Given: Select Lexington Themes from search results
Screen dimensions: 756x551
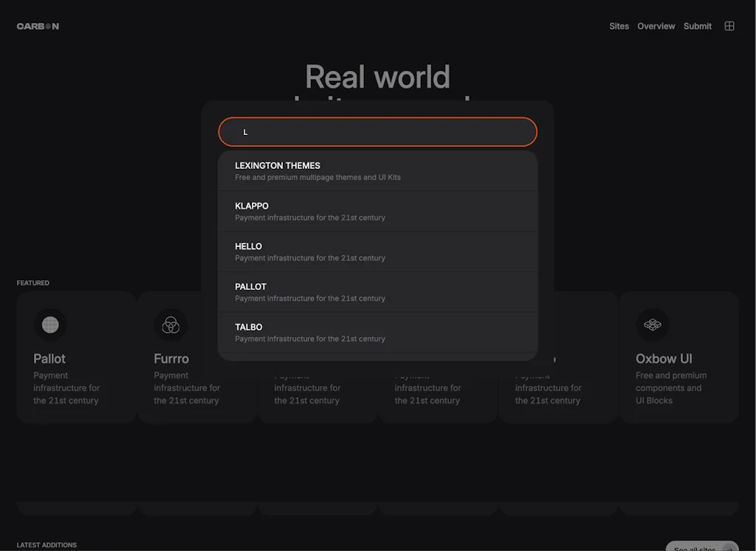Looking at the screenshot, I should pyautogui.click(x=377, y=170).
